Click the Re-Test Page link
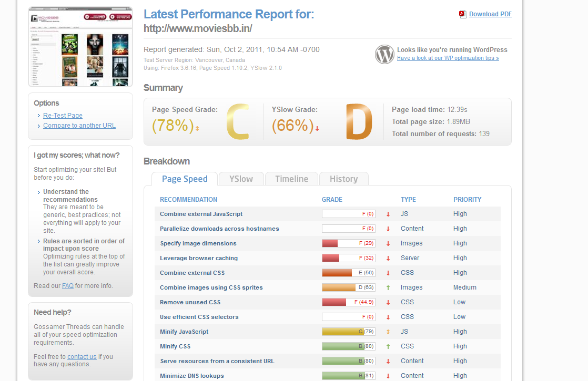Screen dimensions: 588x381 (63, 116)
